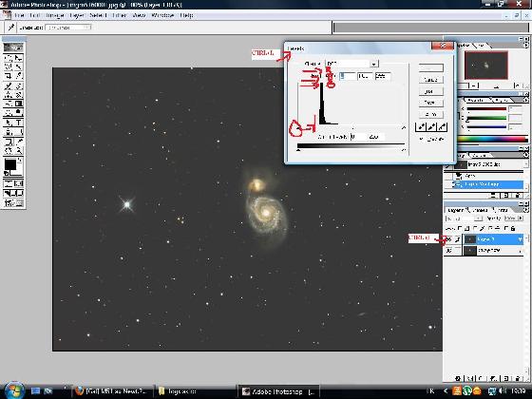Open the Filter menu
The height and width of the screenshot is (399, 532).
click(119, 15)
